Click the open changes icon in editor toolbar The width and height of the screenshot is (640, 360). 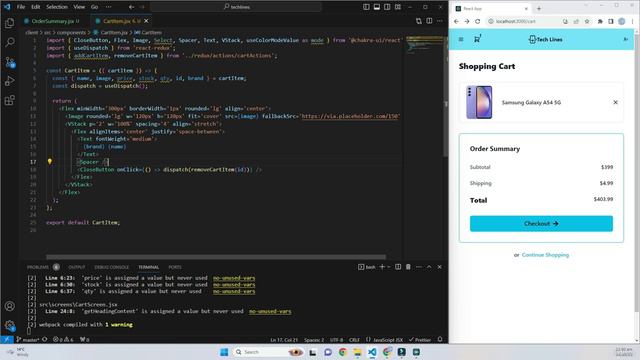click(x=419, y=21)
